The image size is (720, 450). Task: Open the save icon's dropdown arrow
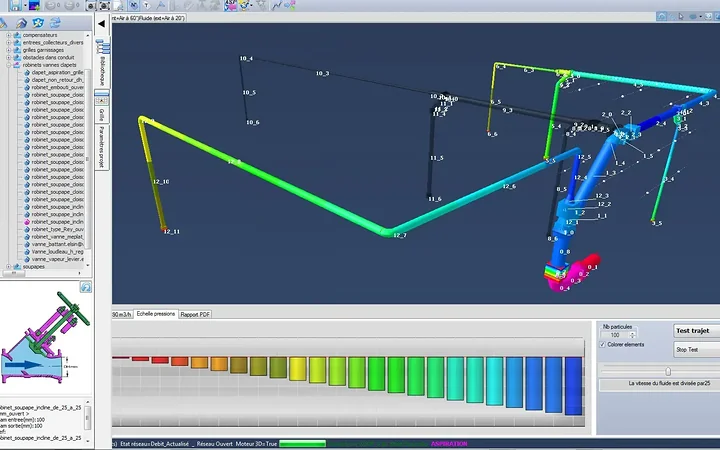[24, 6]
